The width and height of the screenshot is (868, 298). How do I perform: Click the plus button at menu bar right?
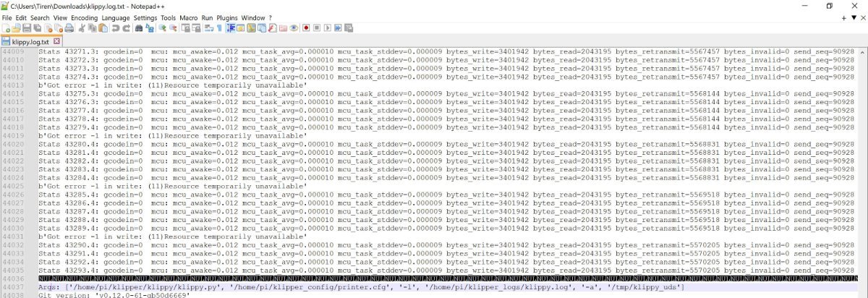843,17
